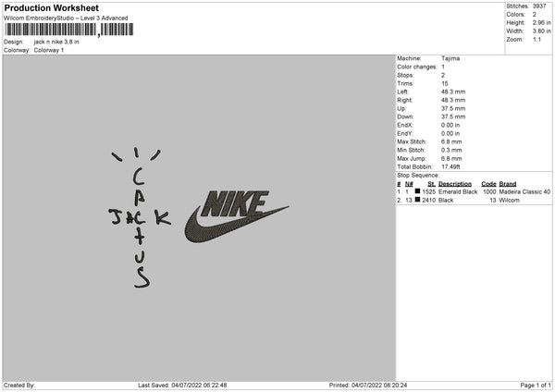The image size is (555, 392).
Task: Click the 'Colorway 1' value
Action: click(x=49, y=50)
